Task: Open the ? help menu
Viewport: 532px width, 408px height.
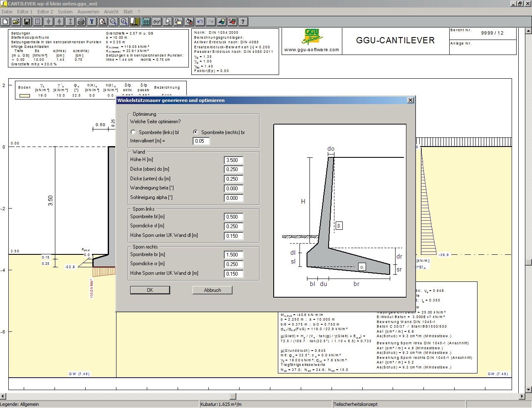Action: coord(139,12)
